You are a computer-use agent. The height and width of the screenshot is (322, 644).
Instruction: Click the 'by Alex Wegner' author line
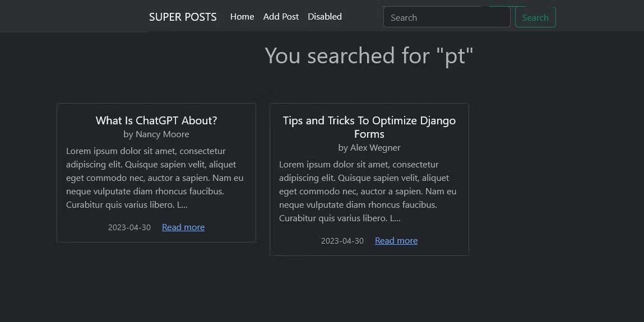369,148
